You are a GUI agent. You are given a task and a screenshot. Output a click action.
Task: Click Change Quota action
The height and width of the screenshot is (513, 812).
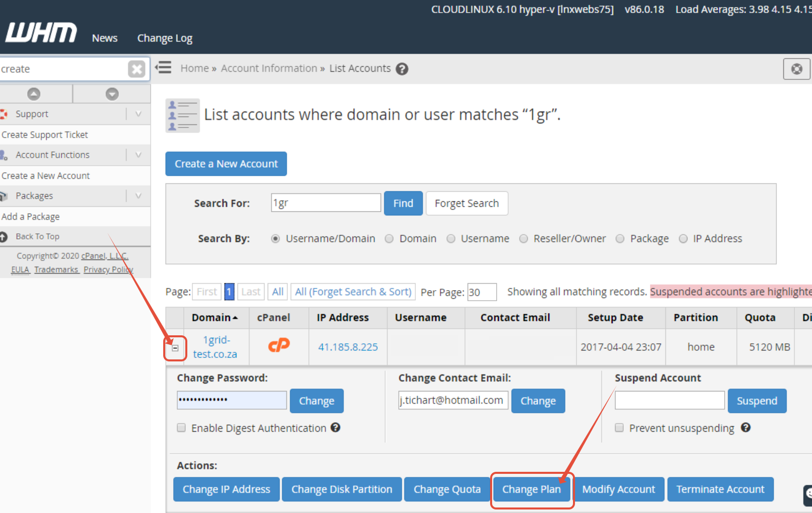(x=447, y=489)
